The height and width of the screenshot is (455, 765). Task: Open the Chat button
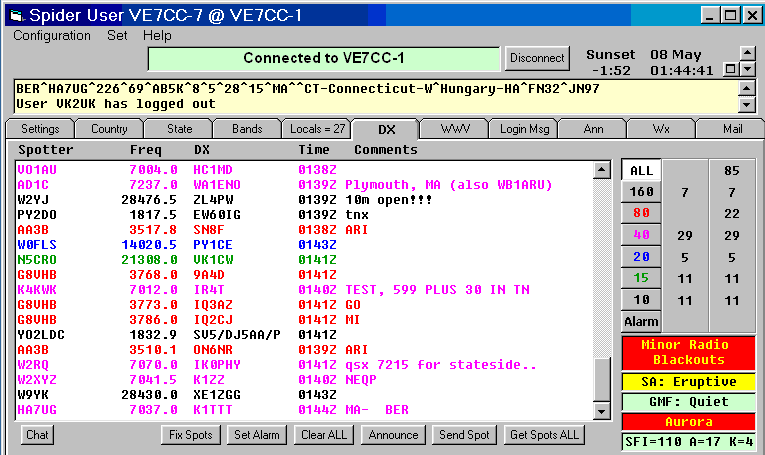pos(38,435)
